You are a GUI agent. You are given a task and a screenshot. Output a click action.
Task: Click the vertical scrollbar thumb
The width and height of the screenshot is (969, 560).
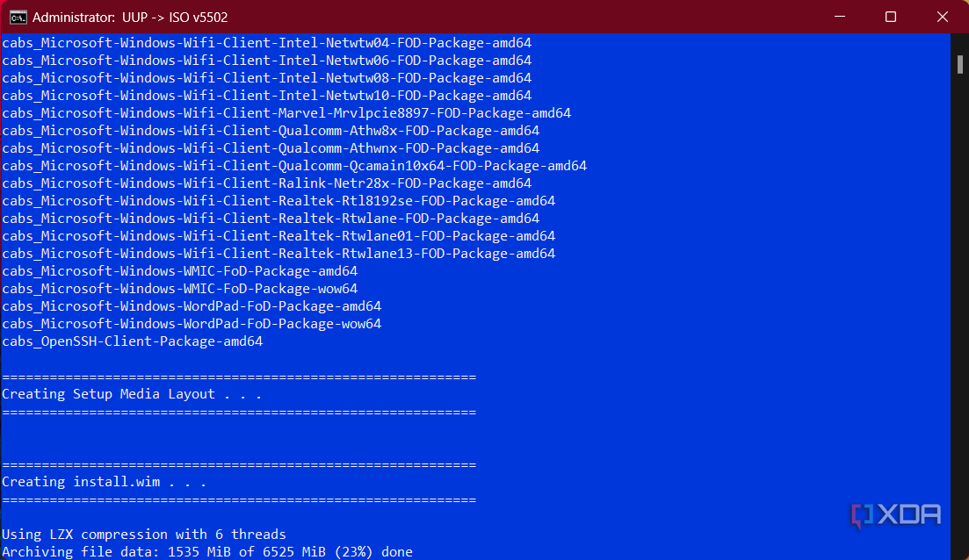coord(960,64)
